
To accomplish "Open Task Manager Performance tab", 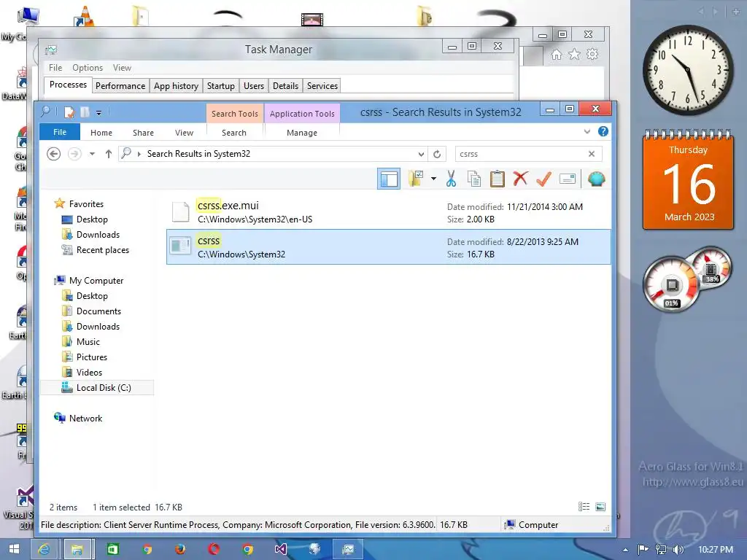I will pos(120,86).
